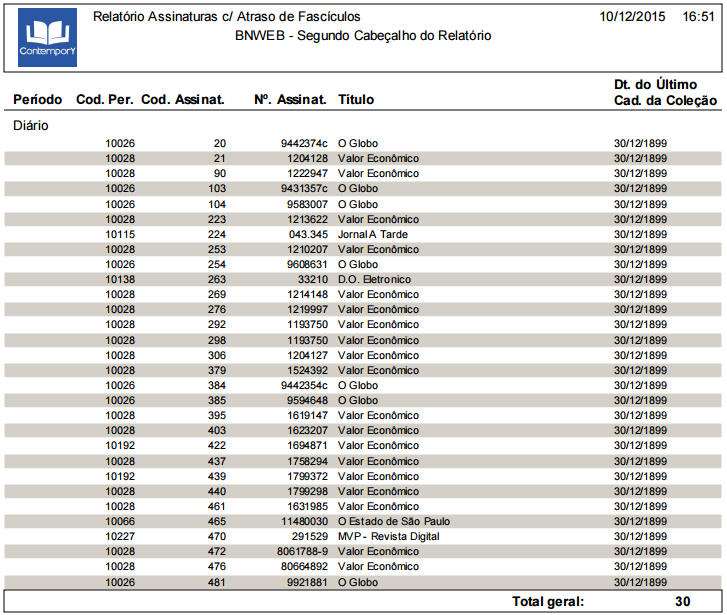
Task: Select subscription number 9442374c
Action: (304, 143)
